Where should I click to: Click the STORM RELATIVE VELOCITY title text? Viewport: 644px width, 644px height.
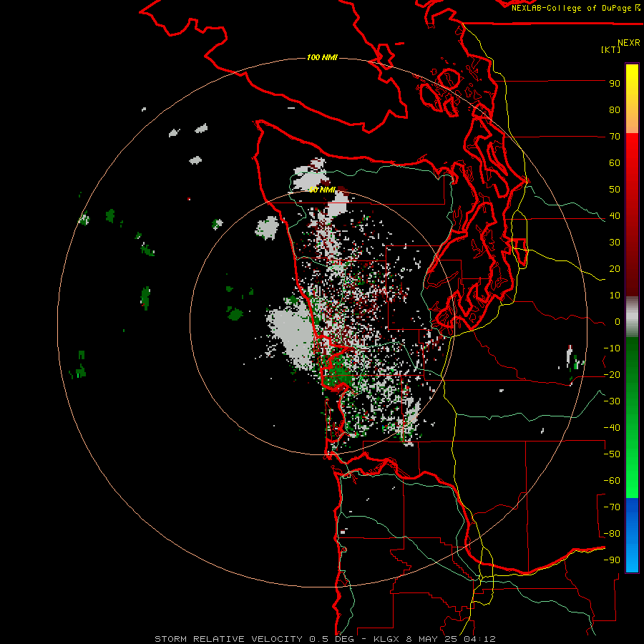pyautogui.click(x=228, y=639)
